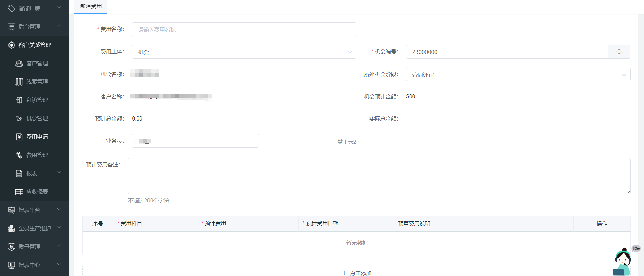Click 点击添加 to add an expense row
Viewport: 644px width, 276px height.
point(356,273)
